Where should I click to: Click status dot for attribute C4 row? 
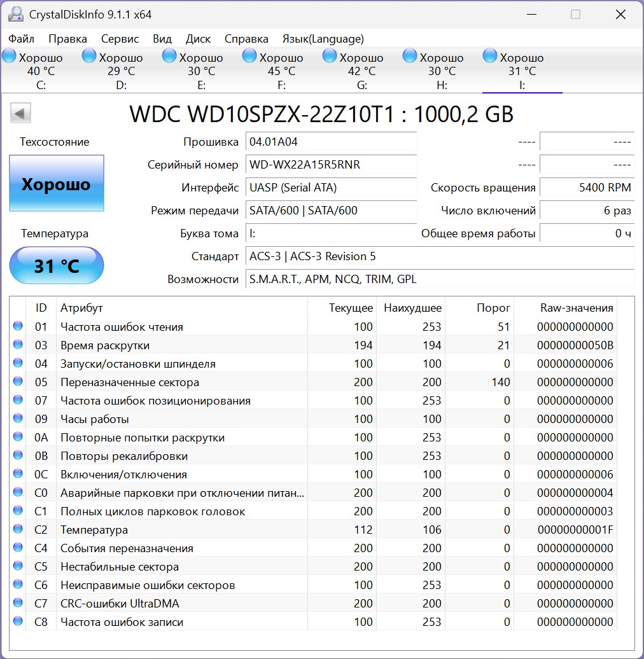(x=18, y=547)
